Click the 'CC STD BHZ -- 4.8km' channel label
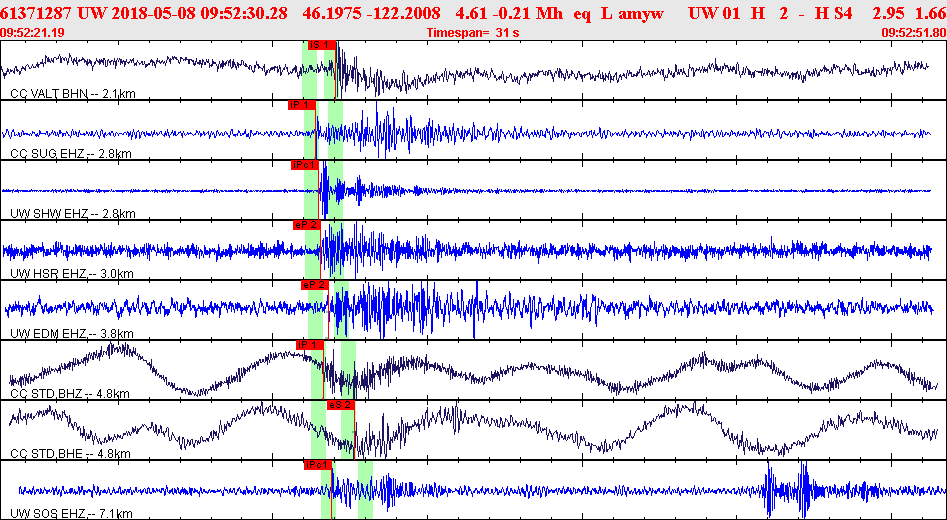 (70, 394)
